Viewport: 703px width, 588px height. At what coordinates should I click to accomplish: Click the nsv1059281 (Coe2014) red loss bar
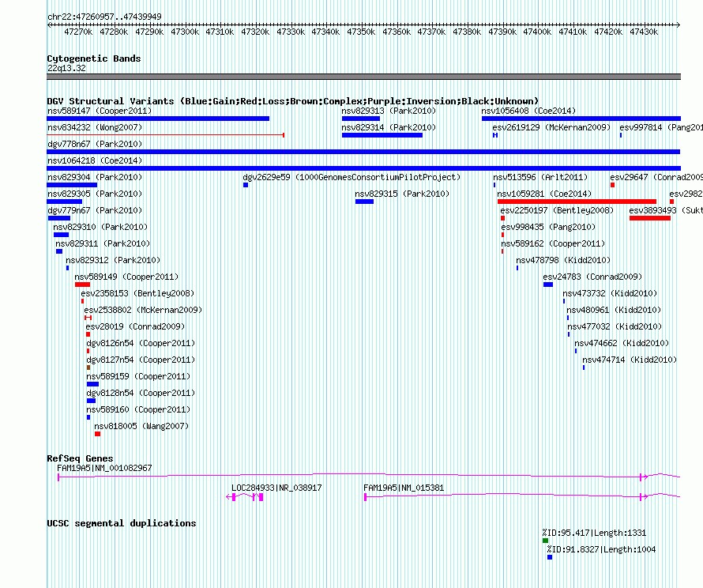coord(577,202)
